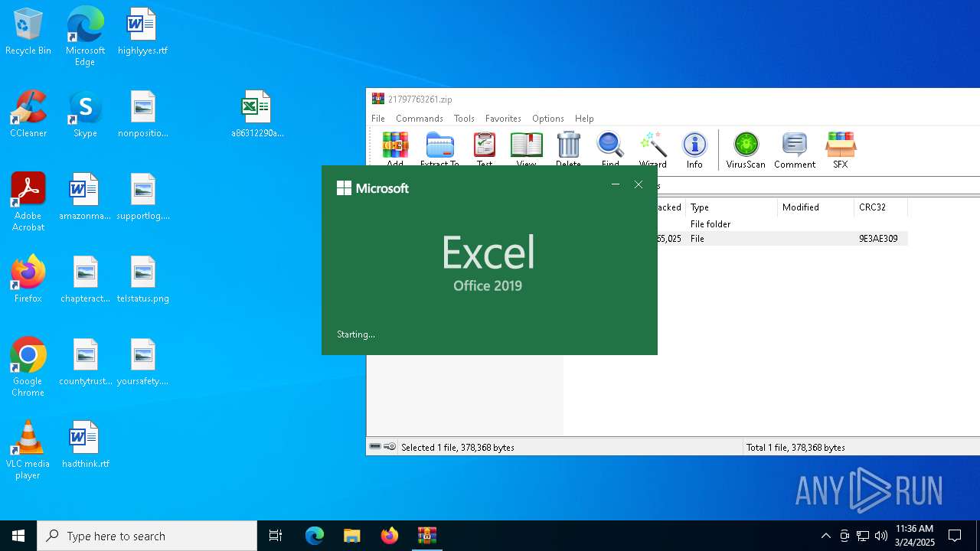Click 'Total 1 file, 378,368 bytes' status text
The width and height of the screenshot is (980, 551).
(x=795, y=448)
